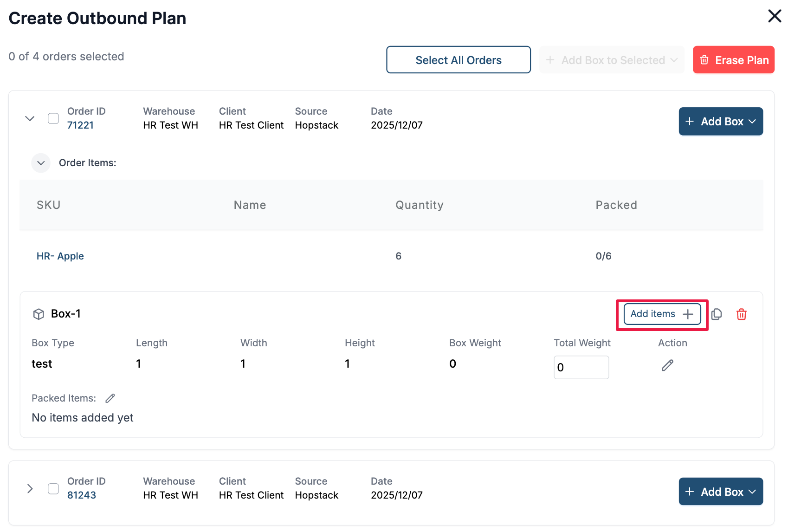This screenshot has width=788, height=532.
Task: Select the checkbox for order 71221
Action: coord(53,118)
